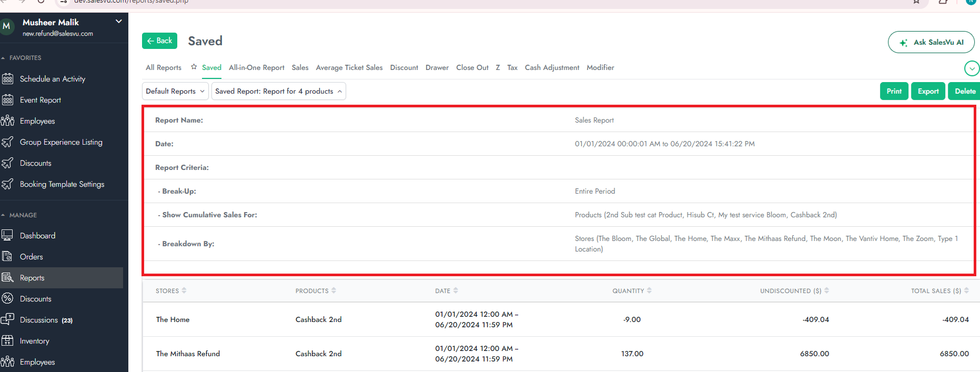Go back with the Back button
The image size is (980, 372).
(x=159, y=41)
